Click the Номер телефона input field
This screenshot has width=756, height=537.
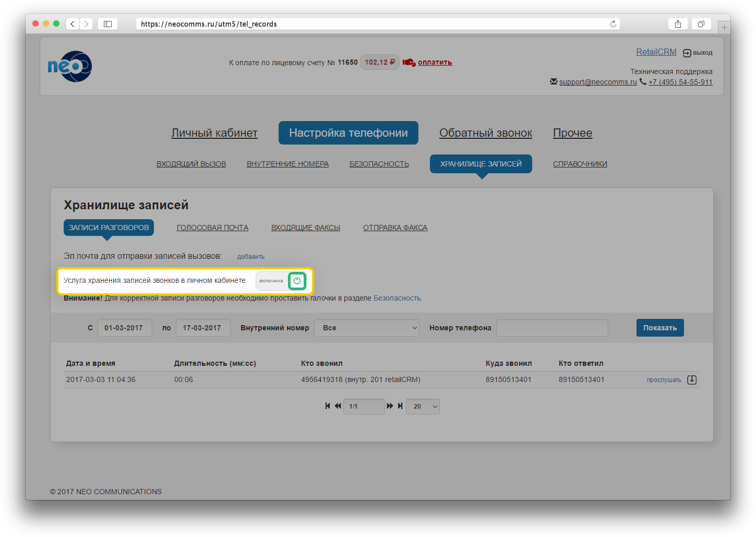[x=552, y=328]
